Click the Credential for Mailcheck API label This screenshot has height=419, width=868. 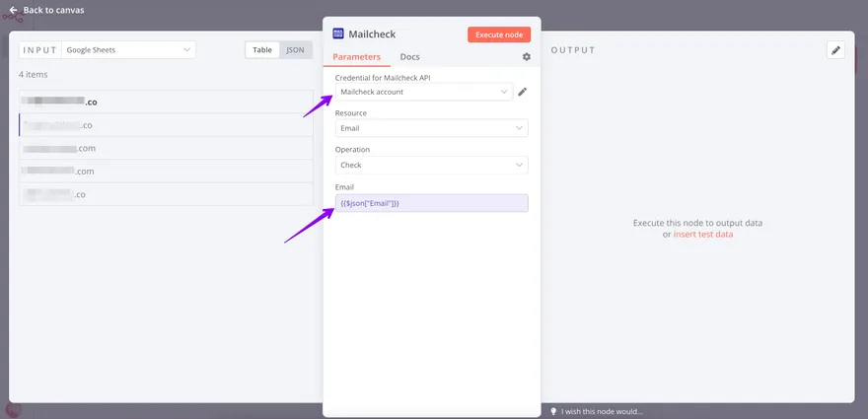[x=383, y=78]
